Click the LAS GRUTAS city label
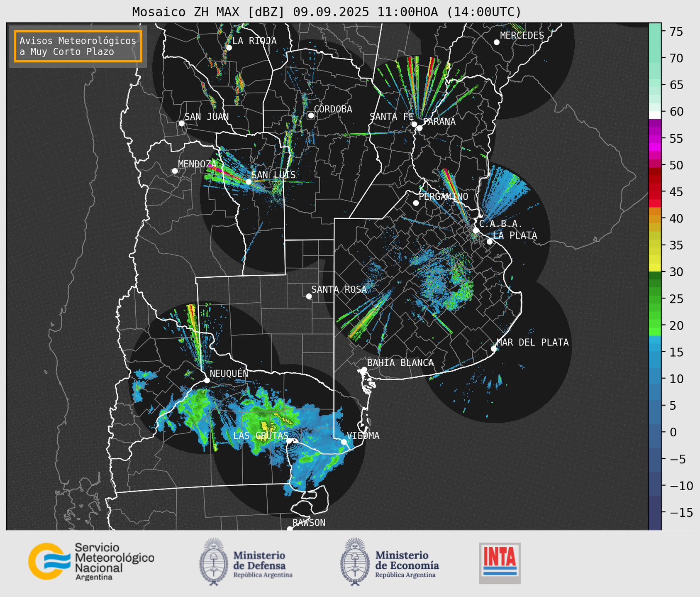The height and width of the screenshot is (597, 700). 261,436
